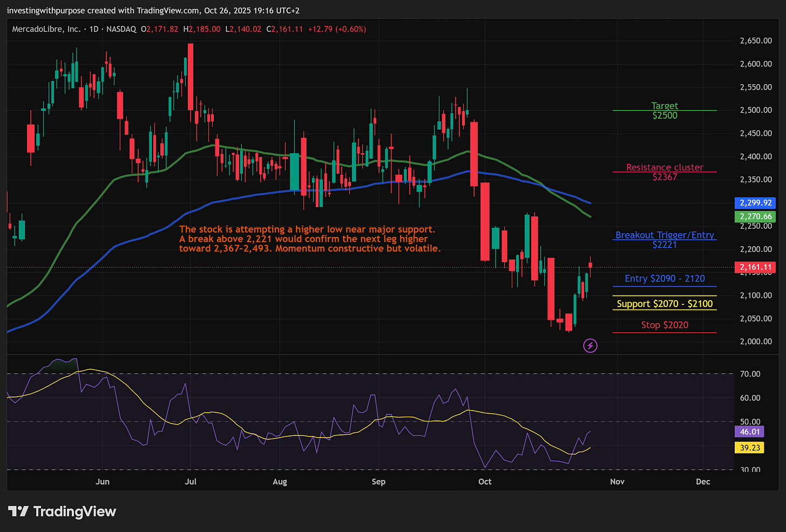Screen dimensions: 786x532
Task: Click the RSI 50.00 axis label
Action: coord(750,422)
